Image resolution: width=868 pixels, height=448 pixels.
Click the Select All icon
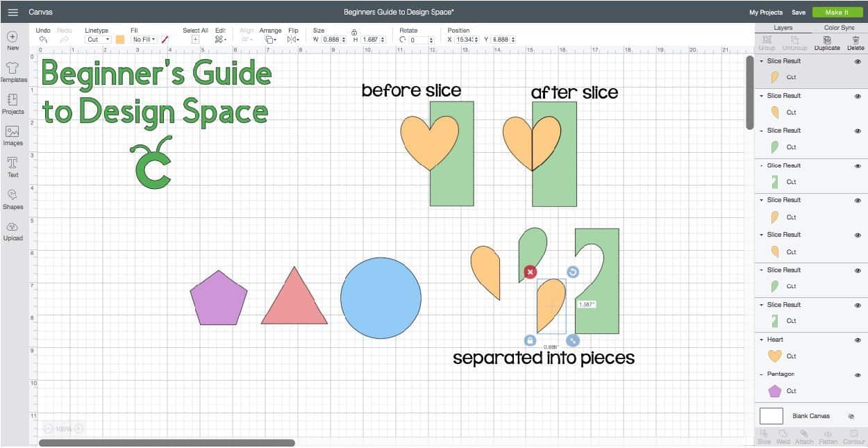[x=195, y=40]
